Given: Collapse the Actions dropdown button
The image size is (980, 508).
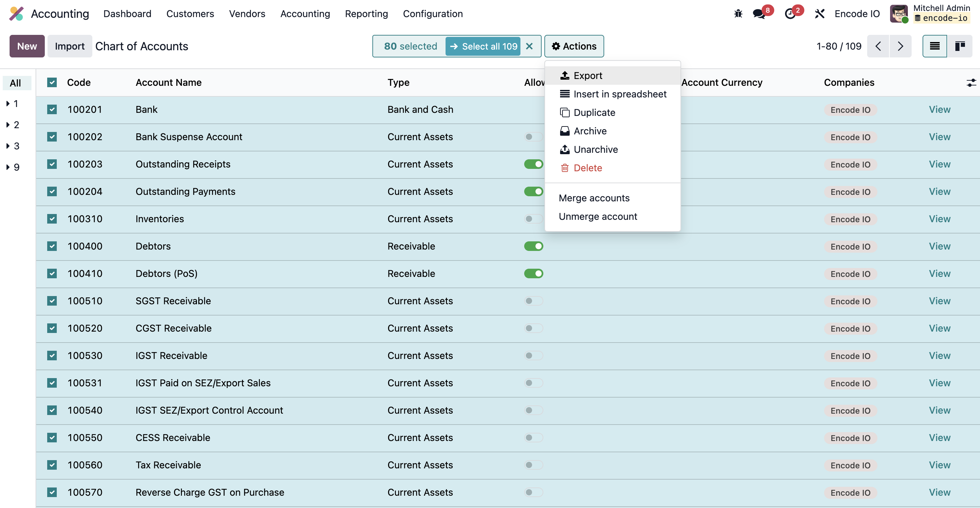Looking at the screenshot, I should [x=574, y=46].
